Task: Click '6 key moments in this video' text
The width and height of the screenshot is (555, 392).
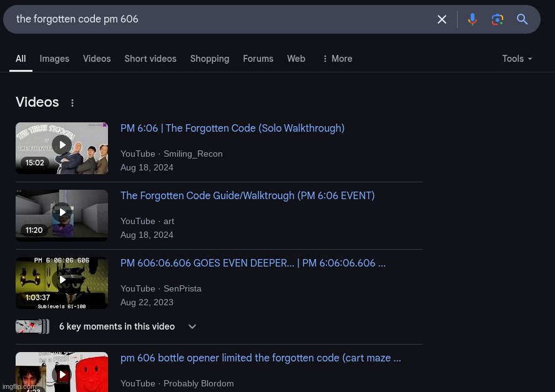Action: pyautogui.click(x=117, y=326)
